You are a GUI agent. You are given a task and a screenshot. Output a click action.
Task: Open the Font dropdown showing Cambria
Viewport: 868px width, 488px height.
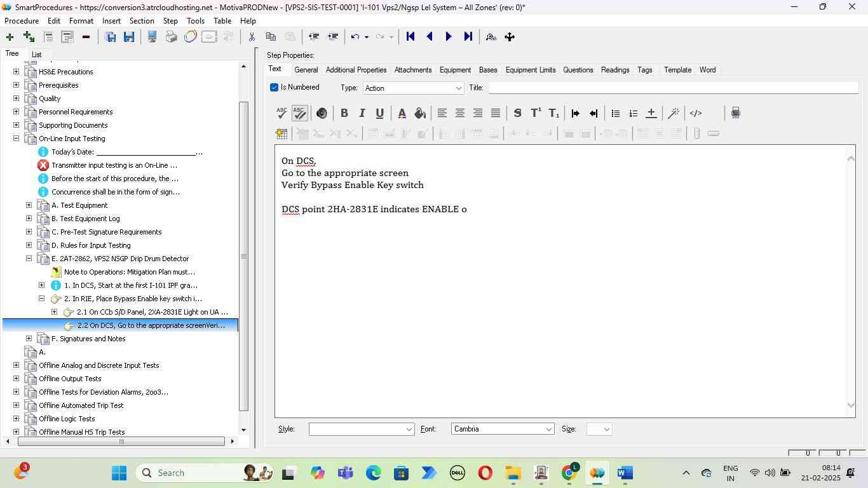pyautogui.click(x=502, y=429)
